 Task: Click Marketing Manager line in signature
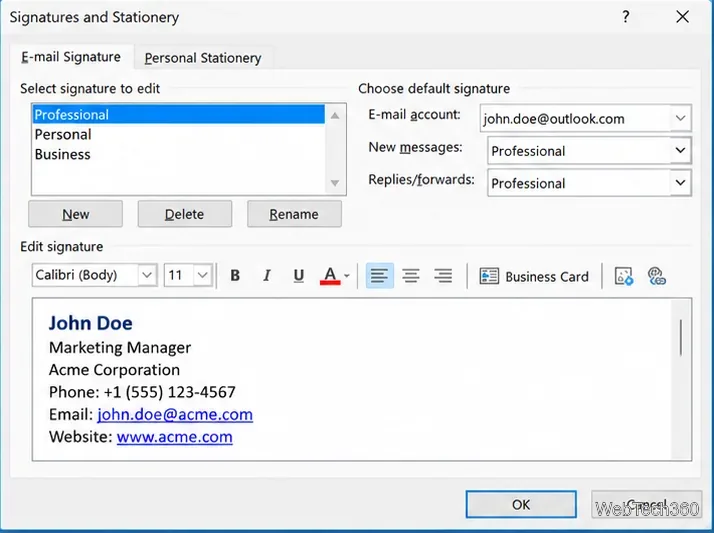coord(120,348)
